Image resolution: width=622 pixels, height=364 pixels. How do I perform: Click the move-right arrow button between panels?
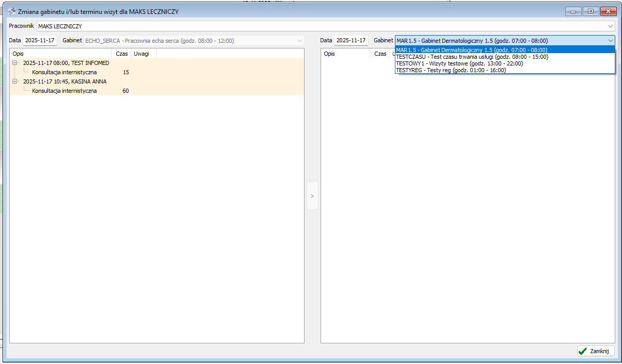[x=312, y=196]
